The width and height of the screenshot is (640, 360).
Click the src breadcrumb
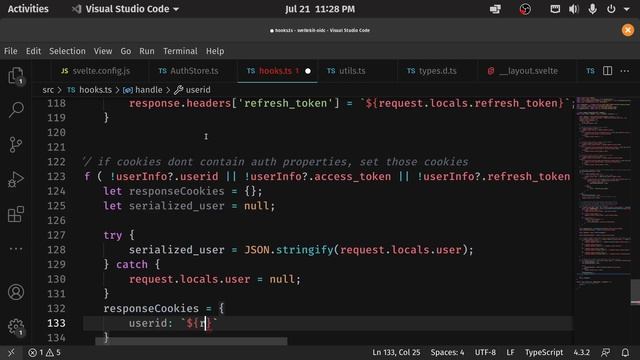(48, 90)
